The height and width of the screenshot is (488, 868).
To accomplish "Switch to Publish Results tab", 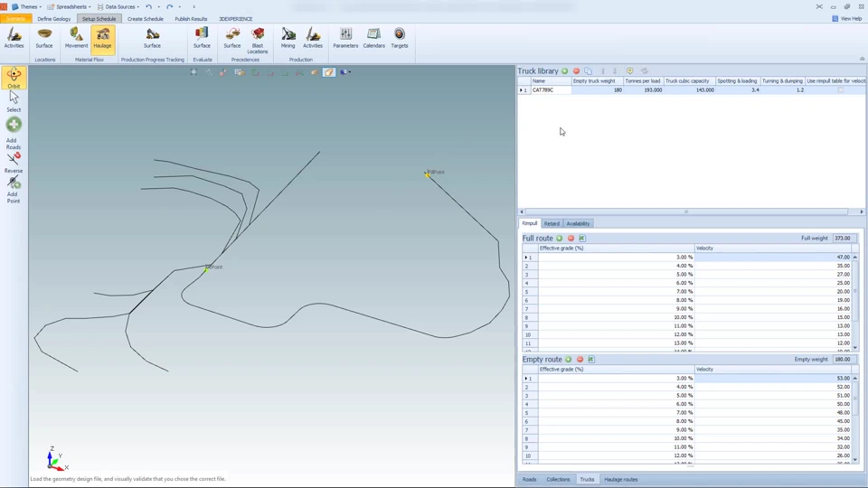I will point(191,19).
